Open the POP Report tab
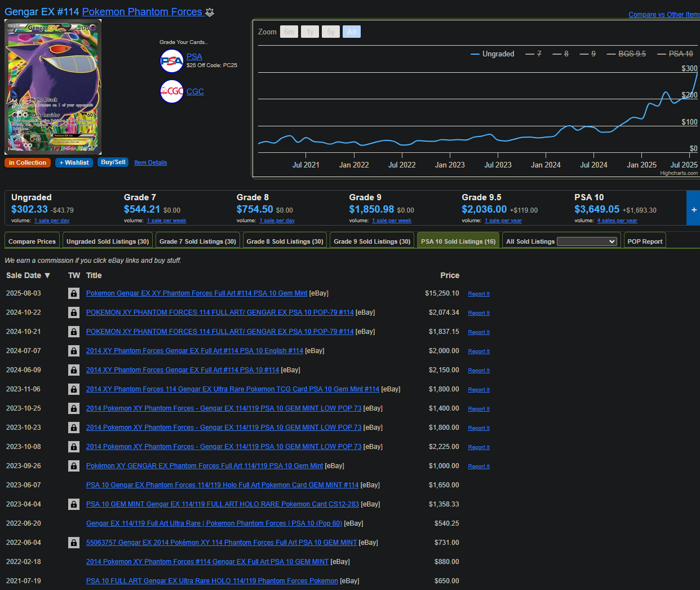The image size is (700, 590). (645, 241)
